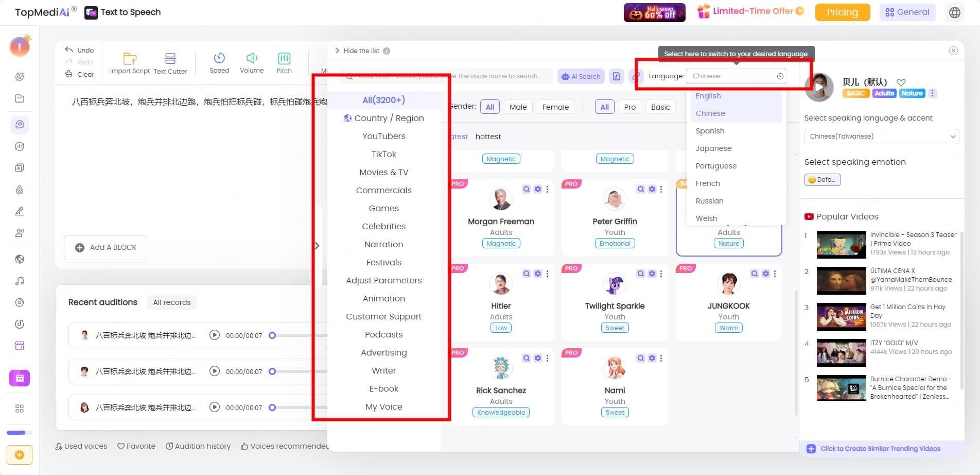This screenshot has height=475, width=980.
Task: Click the gear icon on JUNGKOOK card
Action: click(x=766, y=274)
